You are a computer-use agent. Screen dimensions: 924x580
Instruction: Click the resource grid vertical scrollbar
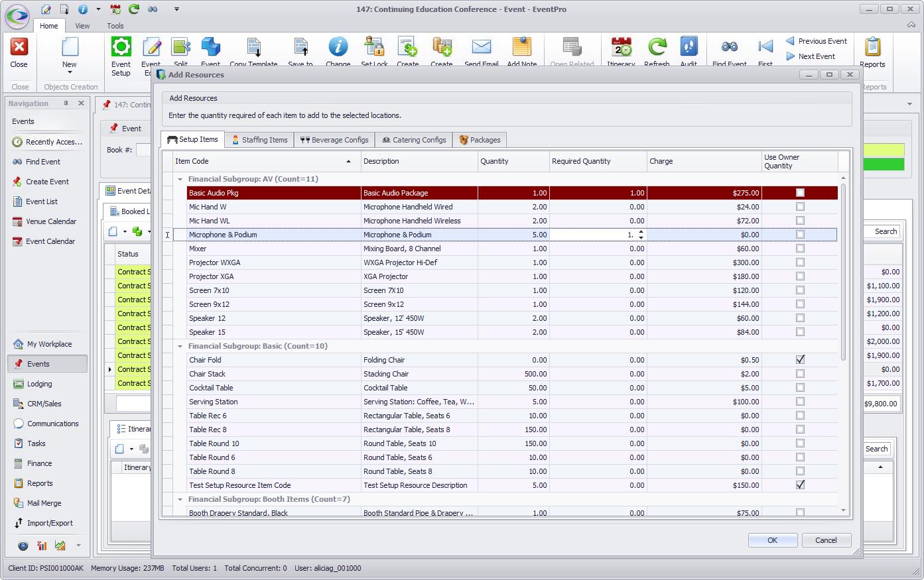click(844, 272)
